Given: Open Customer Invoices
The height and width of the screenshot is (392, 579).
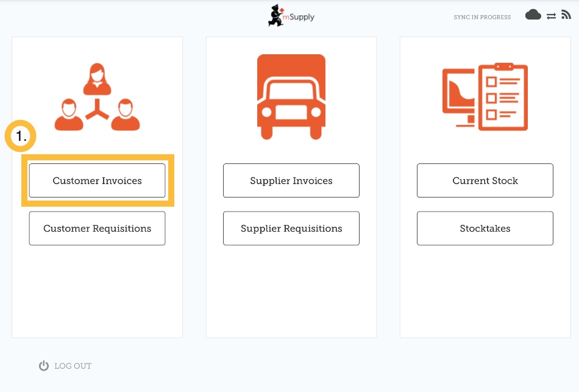Looking at the screenshot, I should [x=97, y=180].
